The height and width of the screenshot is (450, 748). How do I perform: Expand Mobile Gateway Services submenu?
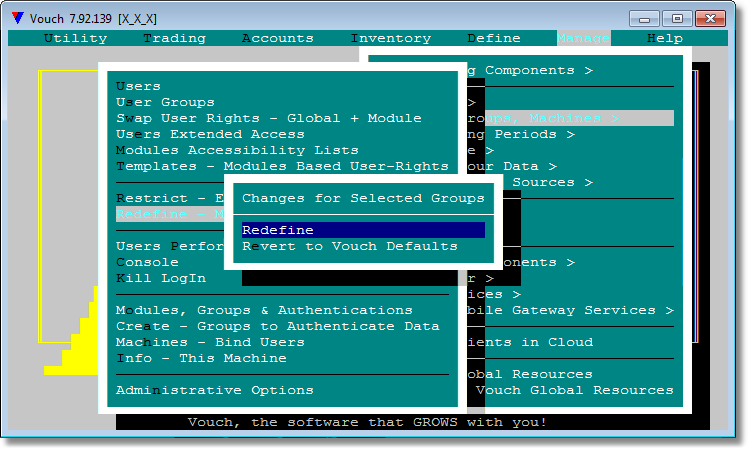point(571,310)
